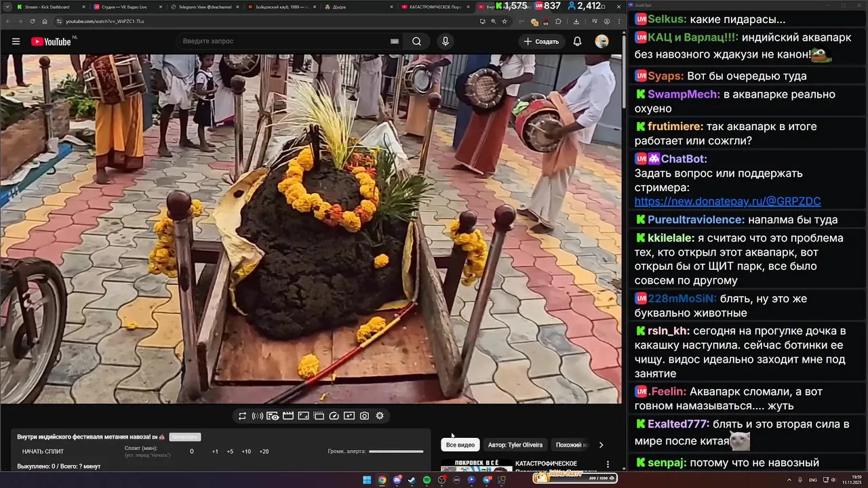This screenshot has height=488, width=868.
Task: Open the three-dot menu of КАТАСТРОФИЧЕСКОЕ video
Action: (x=608, y=465)
